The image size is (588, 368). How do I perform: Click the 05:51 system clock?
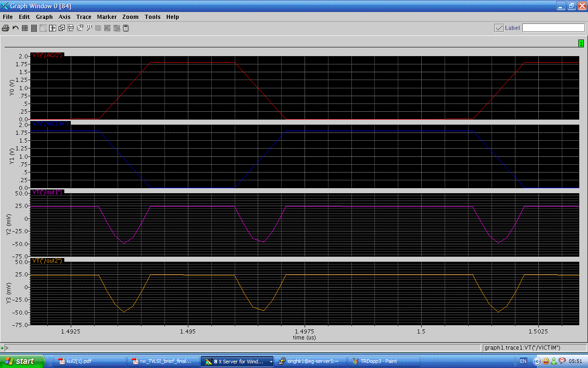tap(576, 362)
